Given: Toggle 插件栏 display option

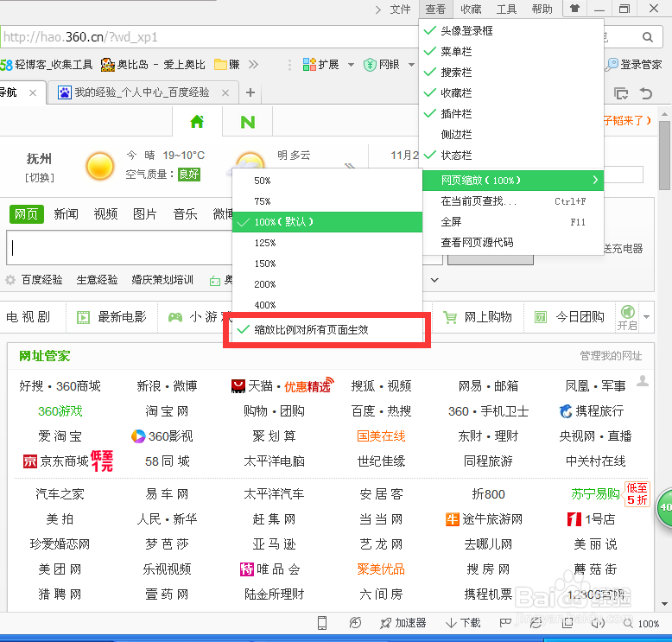Looking at the screenshot, I should pos(511,114).
